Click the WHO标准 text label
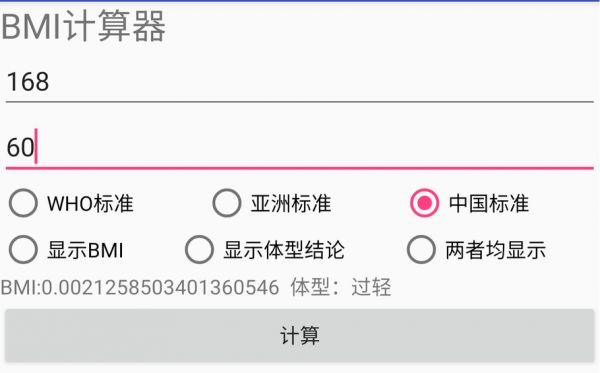The height and width of the screenshot is (373, 600). click(90, 203)
